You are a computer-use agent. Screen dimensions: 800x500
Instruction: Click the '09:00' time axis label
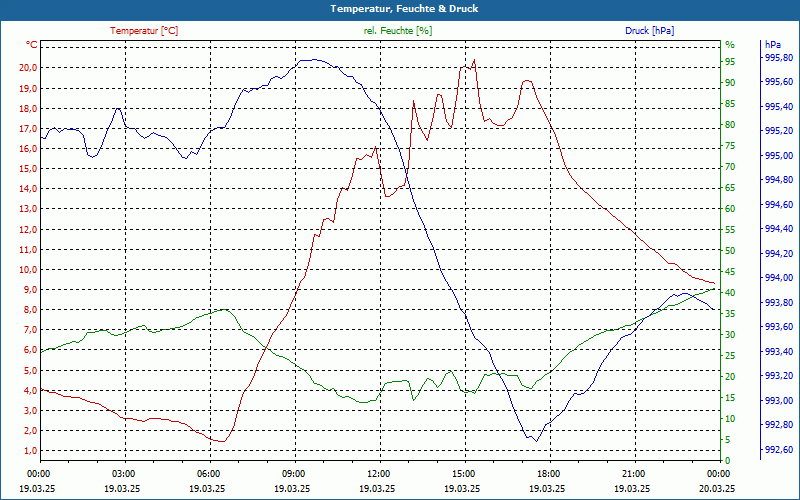pyautogui.click(x=294, y=473)
